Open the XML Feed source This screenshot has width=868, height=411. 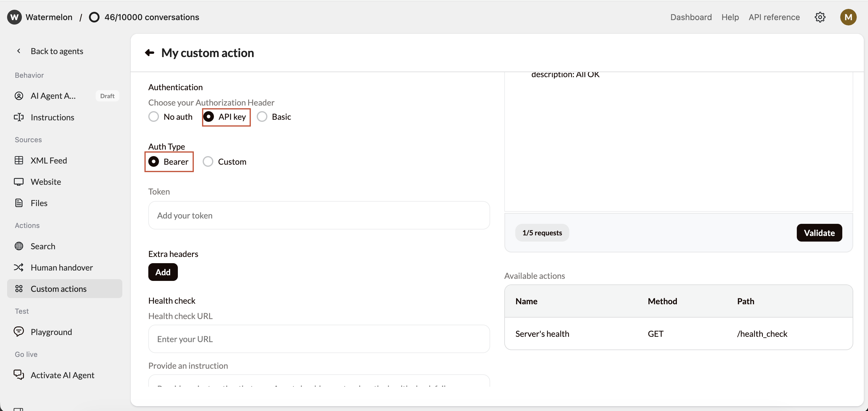click(x=19, y=161)
